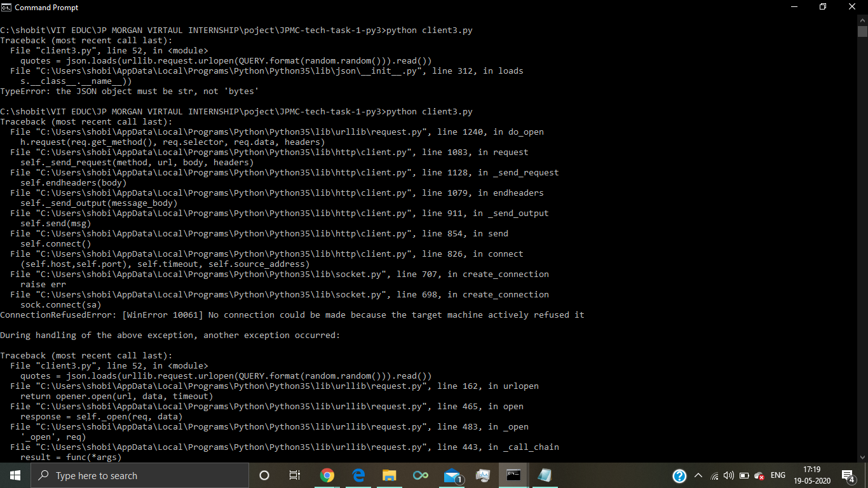Click the 'line 483, in _open' line
Viewport: 868px width, 488px height.
pyautogui.click(x=269, y=427)
